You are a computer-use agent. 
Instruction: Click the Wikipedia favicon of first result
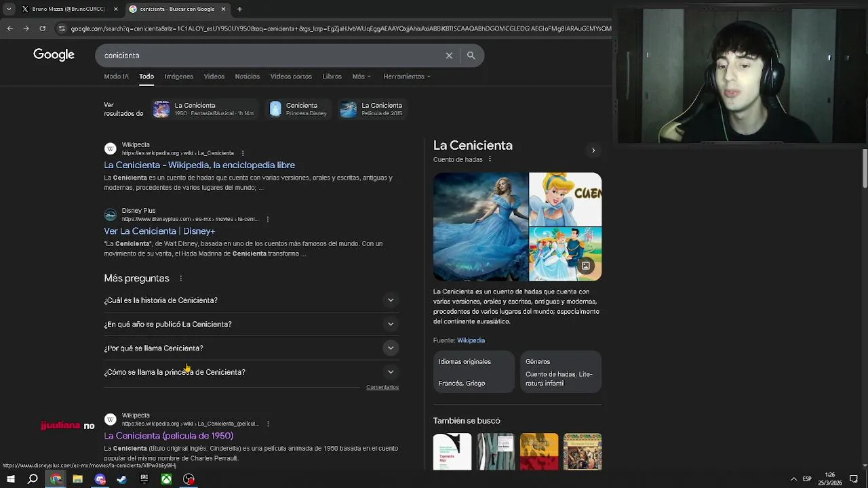110,148
